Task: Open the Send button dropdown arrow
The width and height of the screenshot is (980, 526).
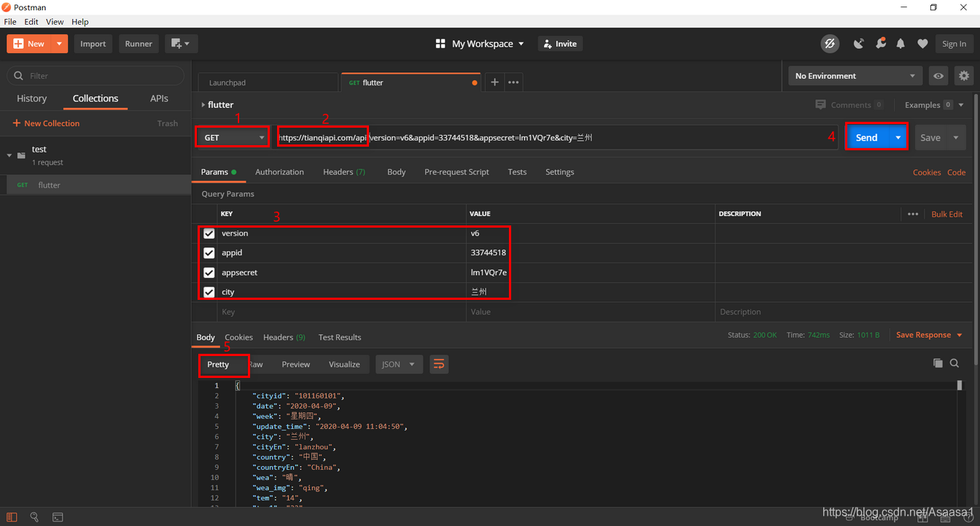Action: coord(898,137)
